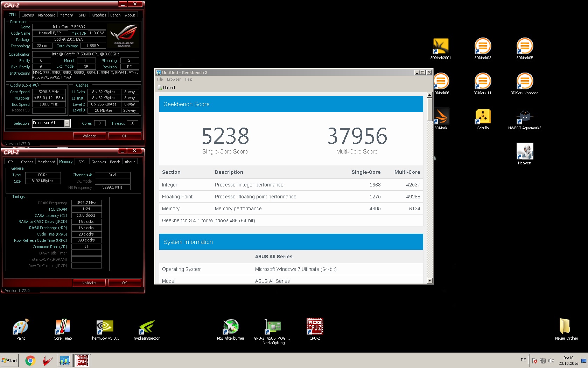Click the red ROG taskbar icon
588x368 pixels.
[48, 361]
